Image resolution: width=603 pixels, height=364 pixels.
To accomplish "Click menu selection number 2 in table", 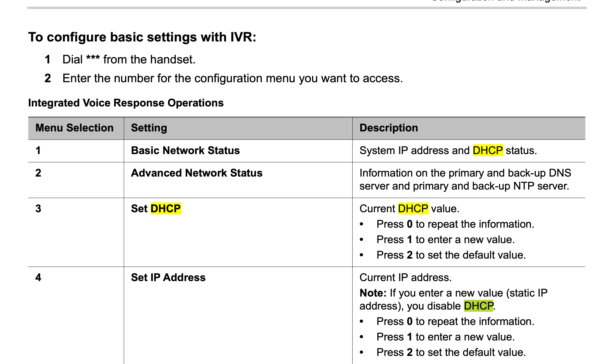I will coord(38,173).
